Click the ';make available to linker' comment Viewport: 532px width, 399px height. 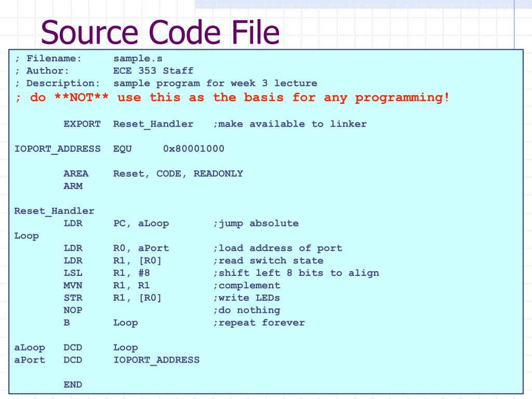tap(290, 124)
